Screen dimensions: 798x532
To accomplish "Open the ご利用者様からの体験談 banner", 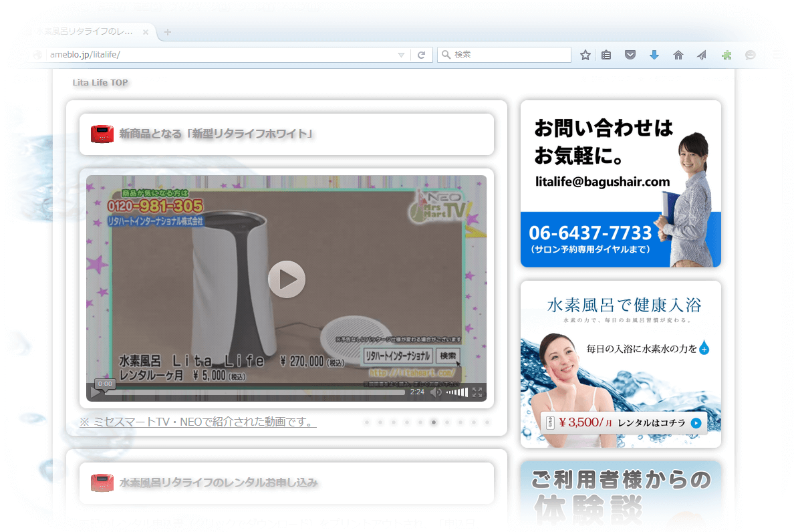I will point(621,494).
